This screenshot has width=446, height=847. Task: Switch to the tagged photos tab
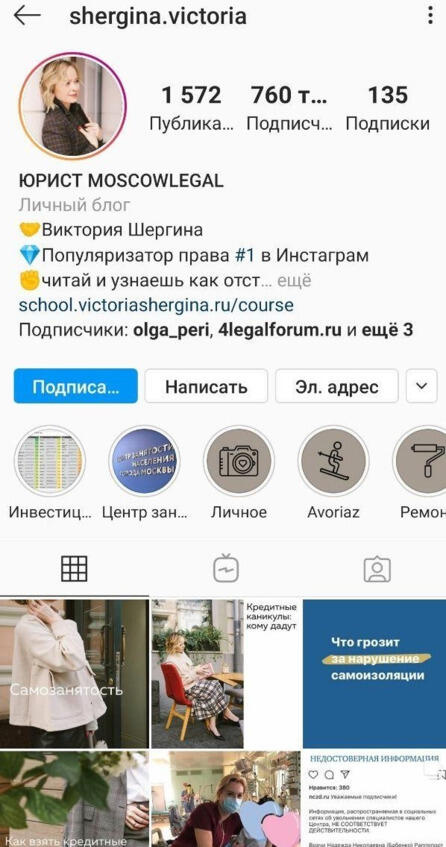coord(377,569)
